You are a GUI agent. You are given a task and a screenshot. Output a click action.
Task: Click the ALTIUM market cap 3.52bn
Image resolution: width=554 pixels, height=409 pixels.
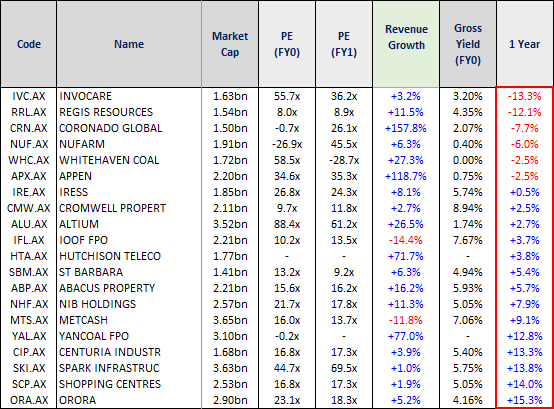230,224
